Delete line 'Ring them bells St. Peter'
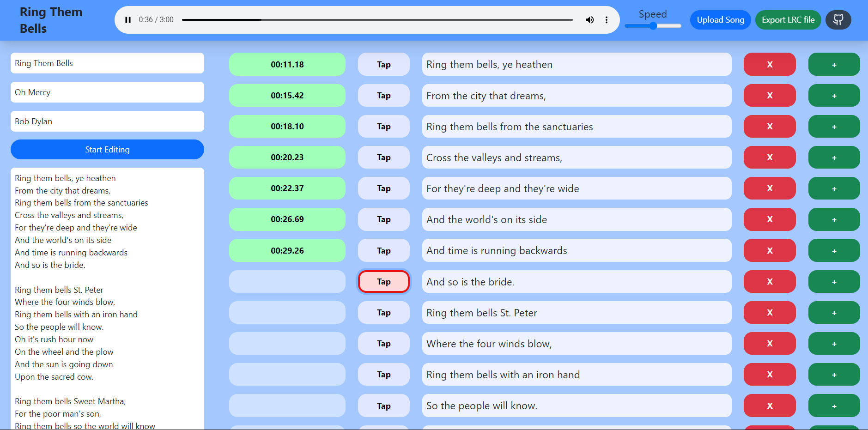This screenshot has width=868, height=430. tap(770, 313)
